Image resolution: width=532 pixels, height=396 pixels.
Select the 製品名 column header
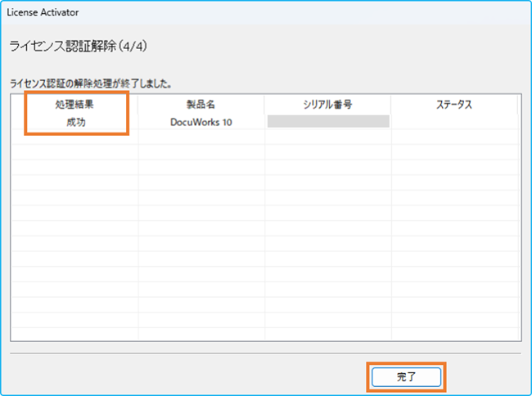(201, 105)
